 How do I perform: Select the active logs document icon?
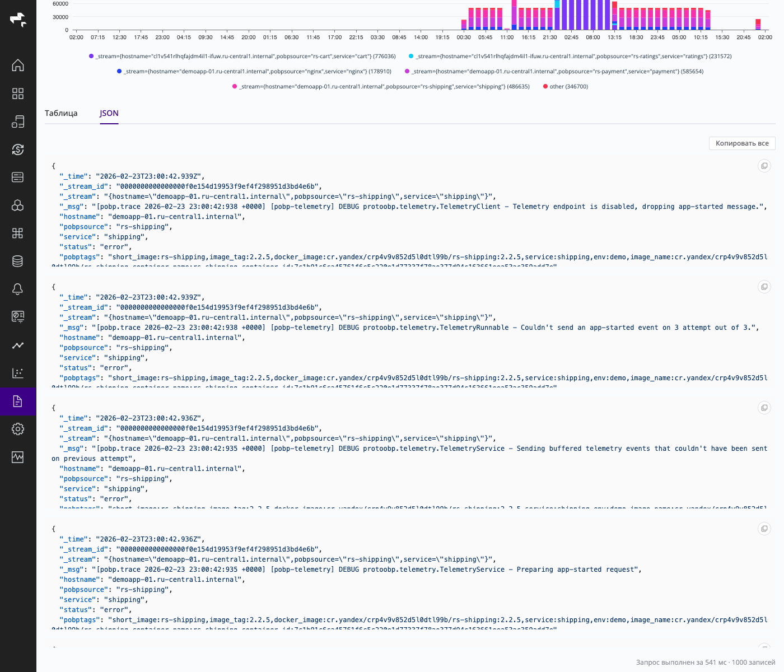click(x=18, y=402)
